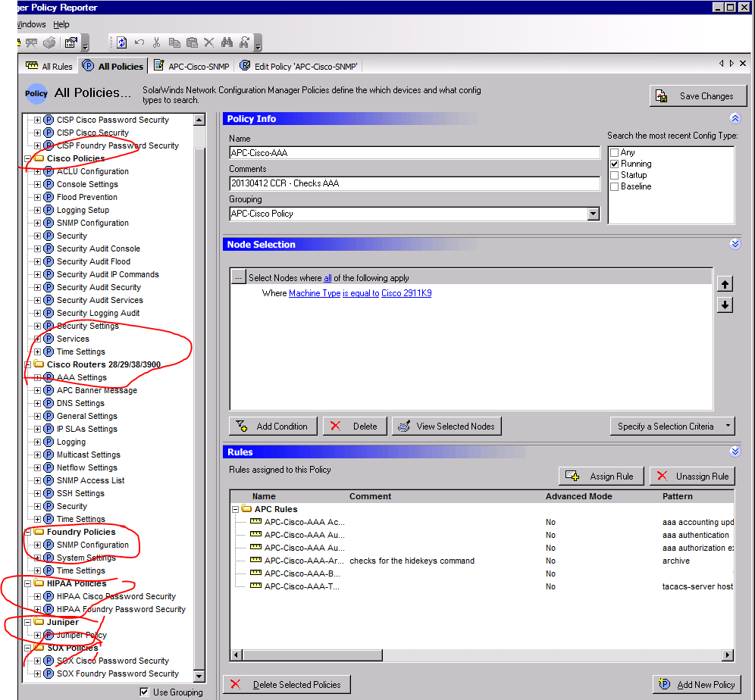The image size is (755, 700).
Task: Click the refresh document toolbar icon
Action: (x=122, y=43)
